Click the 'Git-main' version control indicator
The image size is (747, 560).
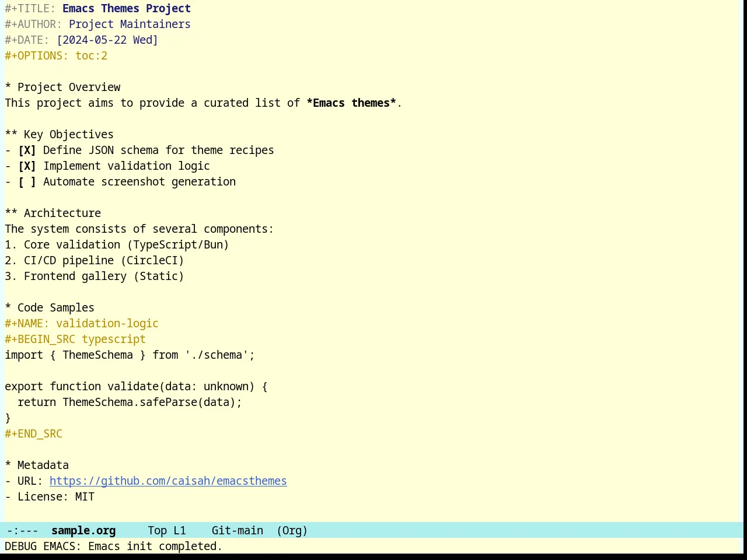[237, 531]
